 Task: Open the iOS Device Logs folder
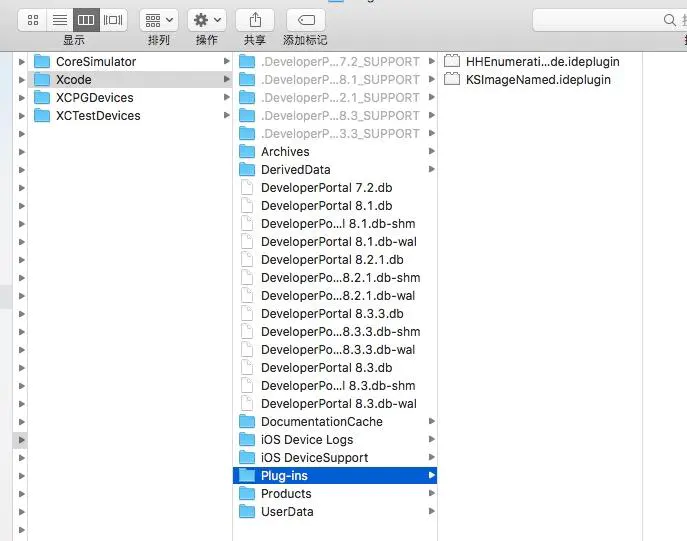tap(335, 439)
